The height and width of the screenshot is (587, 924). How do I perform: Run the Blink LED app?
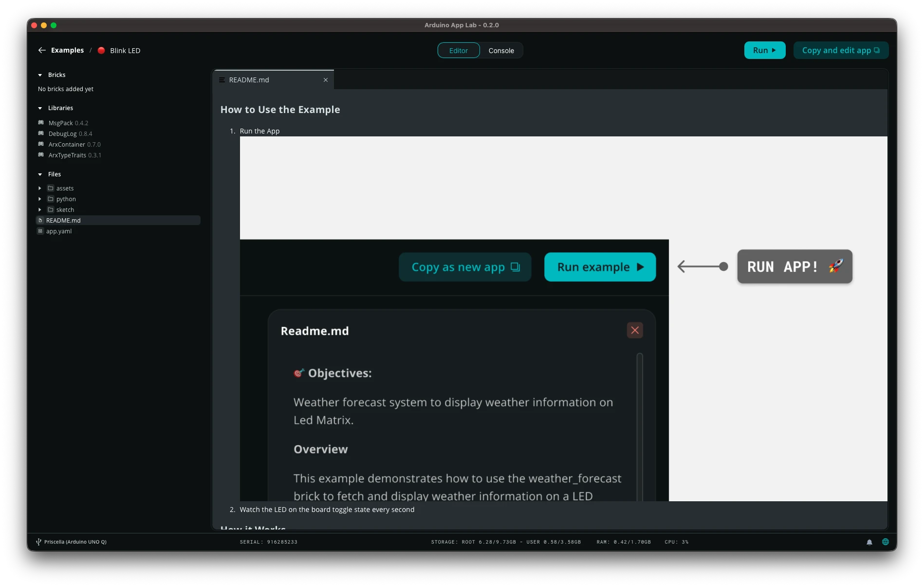point(764,50)
